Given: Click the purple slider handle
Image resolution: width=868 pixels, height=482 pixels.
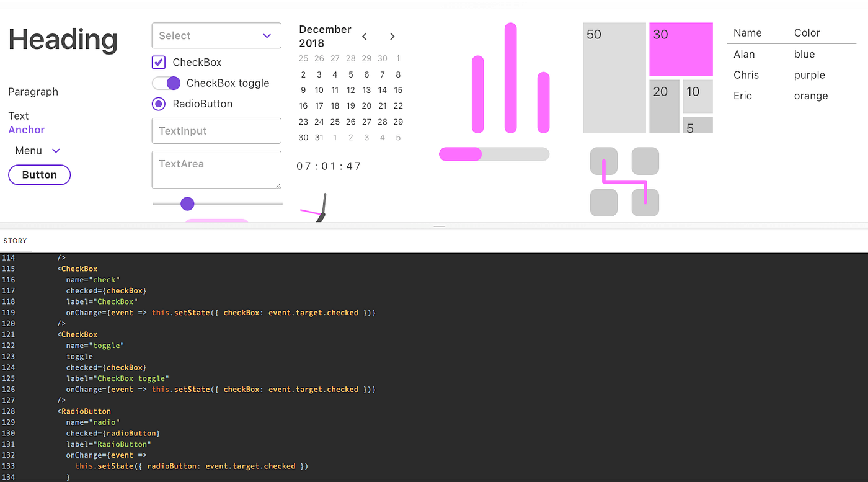Looking at the screenshot, I should [x=187, y=203].
